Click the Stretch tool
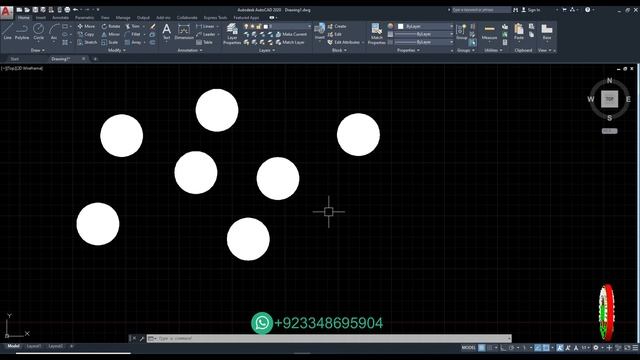The image size is (640, 360). [x=87, y=42]
